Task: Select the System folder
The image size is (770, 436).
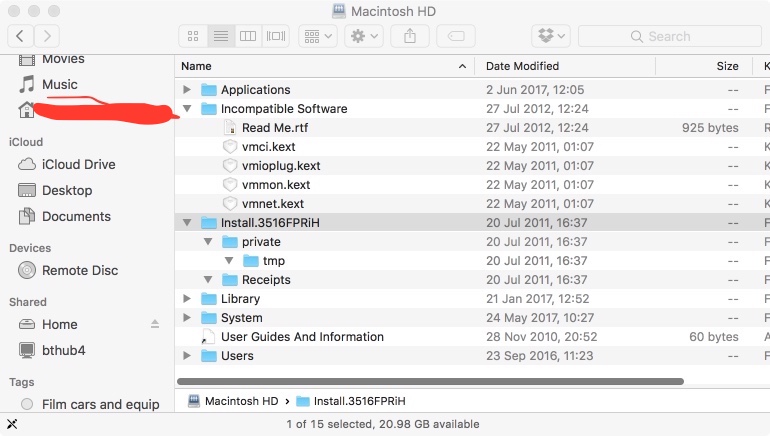Action: (241, 318)
